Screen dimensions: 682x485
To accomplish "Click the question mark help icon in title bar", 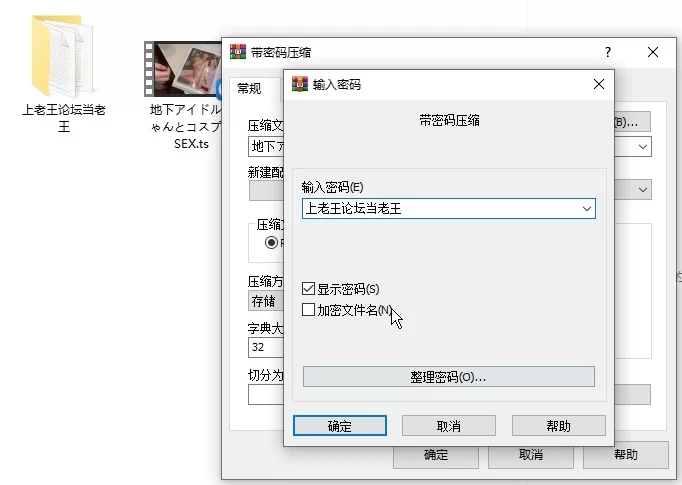I will click(x=607, y=52).
